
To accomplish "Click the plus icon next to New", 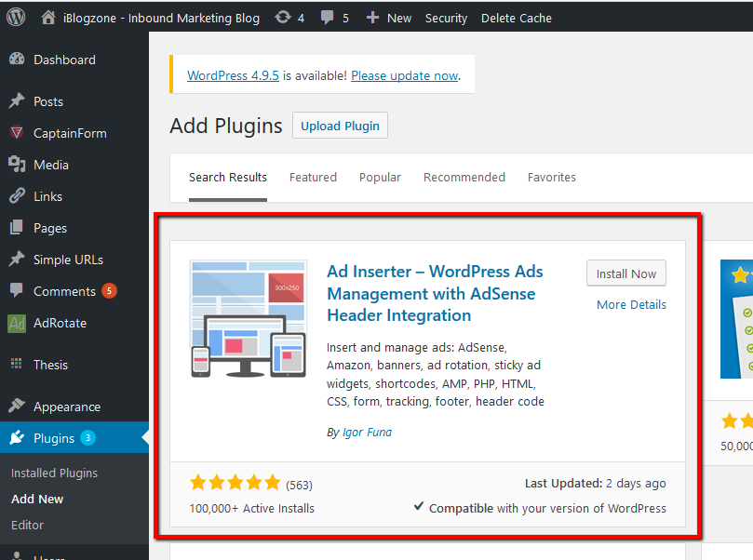I will (372, 18).
